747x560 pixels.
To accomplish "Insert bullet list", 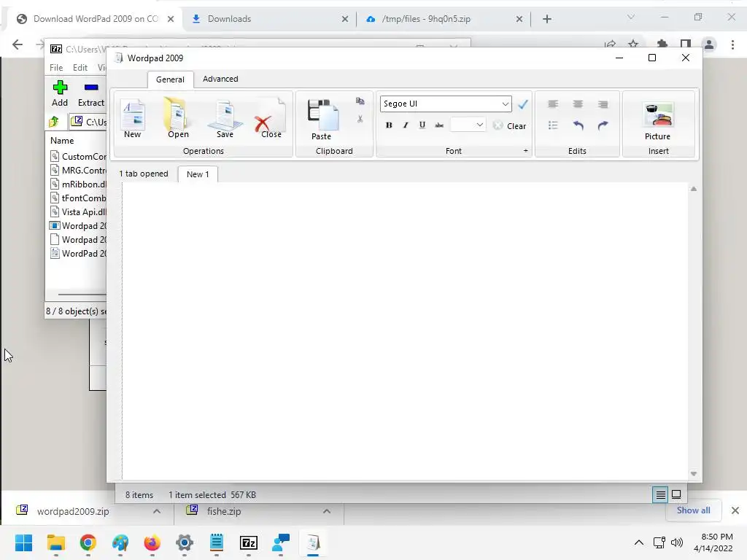I will [553, 125].
